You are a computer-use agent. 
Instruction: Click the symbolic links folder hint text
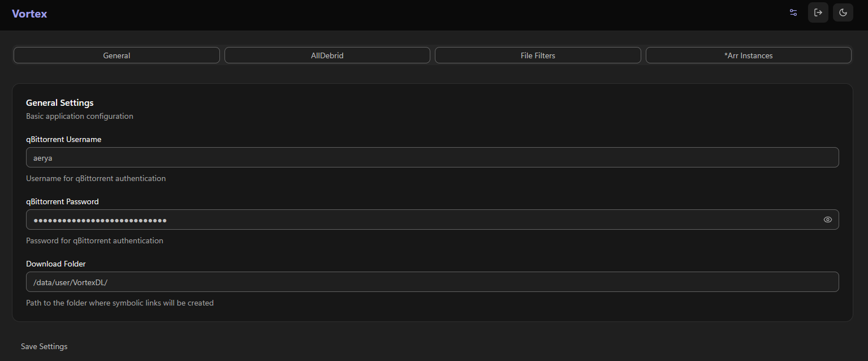coord(120,303)
